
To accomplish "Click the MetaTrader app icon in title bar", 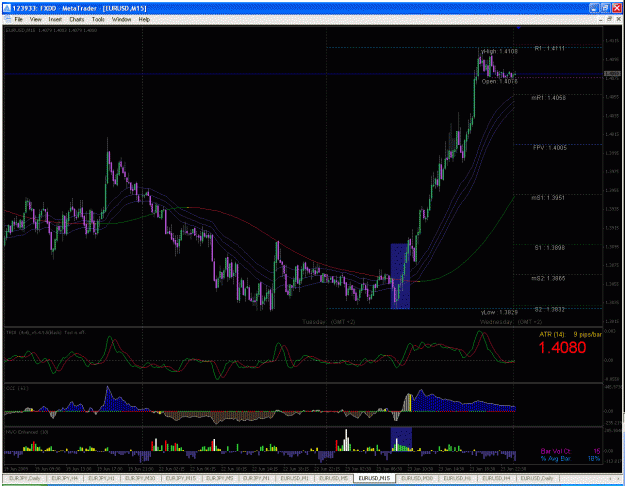I will 7,8.
